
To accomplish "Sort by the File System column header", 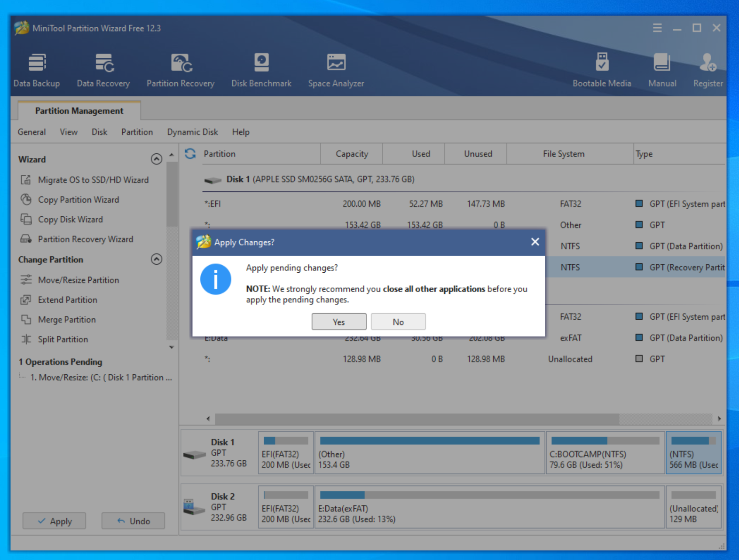I will coord(570,154).
